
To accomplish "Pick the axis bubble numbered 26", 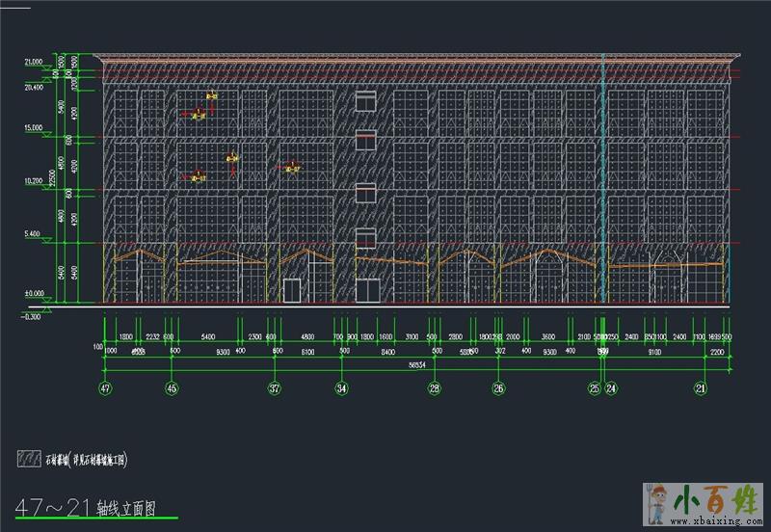I will pyautogui.click(x=498, y=388).
